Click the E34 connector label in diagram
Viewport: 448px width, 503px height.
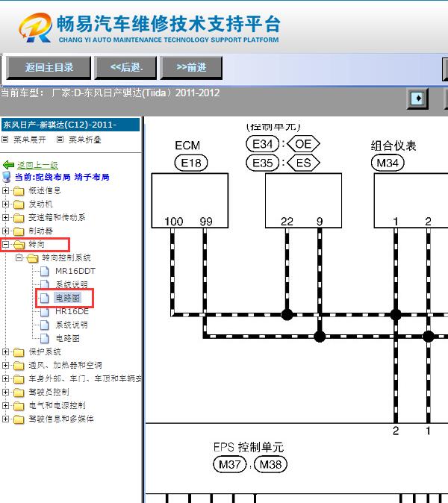[262, 144]
